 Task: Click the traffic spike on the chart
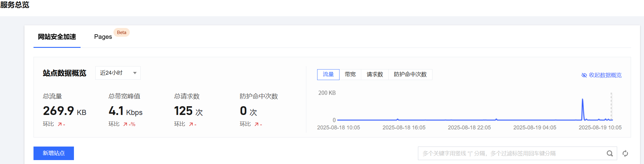point(583,109)
